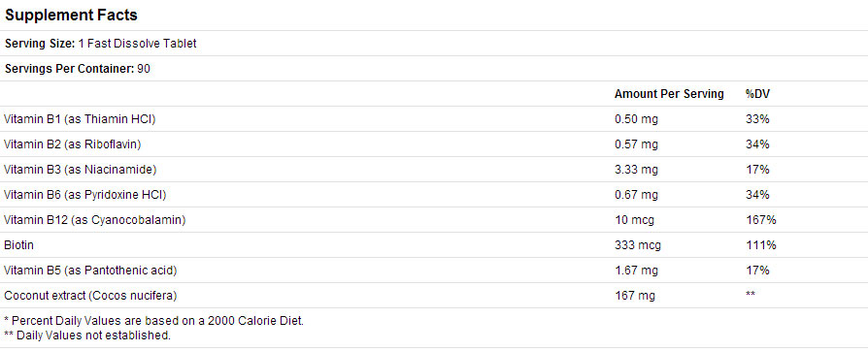Click Vitamin B3 (as Niacinamide) label
The image size is (868, 351).
81,170
